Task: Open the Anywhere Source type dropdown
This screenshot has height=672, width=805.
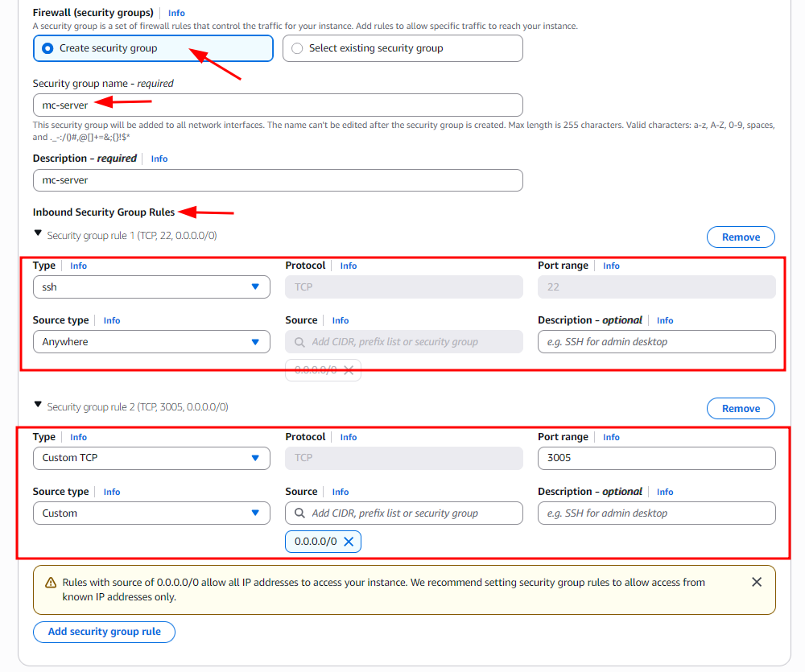Action: pos(151,342)
